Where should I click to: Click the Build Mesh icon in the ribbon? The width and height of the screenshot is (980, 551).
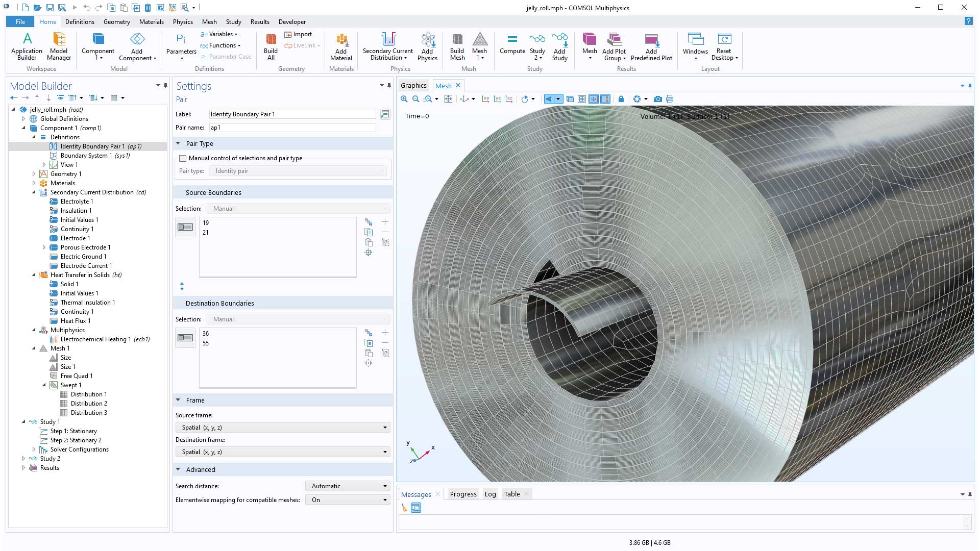click(457, 46)
